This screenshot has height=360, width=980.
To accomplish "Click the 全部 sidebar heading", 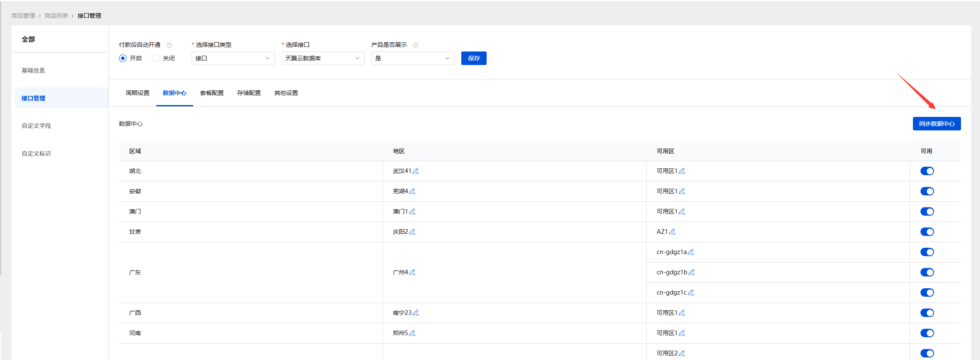I will click(28, 39).
